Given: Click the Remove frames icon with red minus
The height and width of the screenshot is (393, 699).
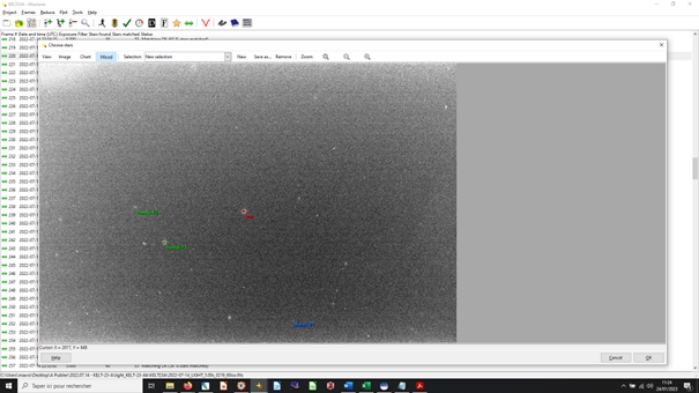Looking at the screenshot, I should (x=73, y=23).
